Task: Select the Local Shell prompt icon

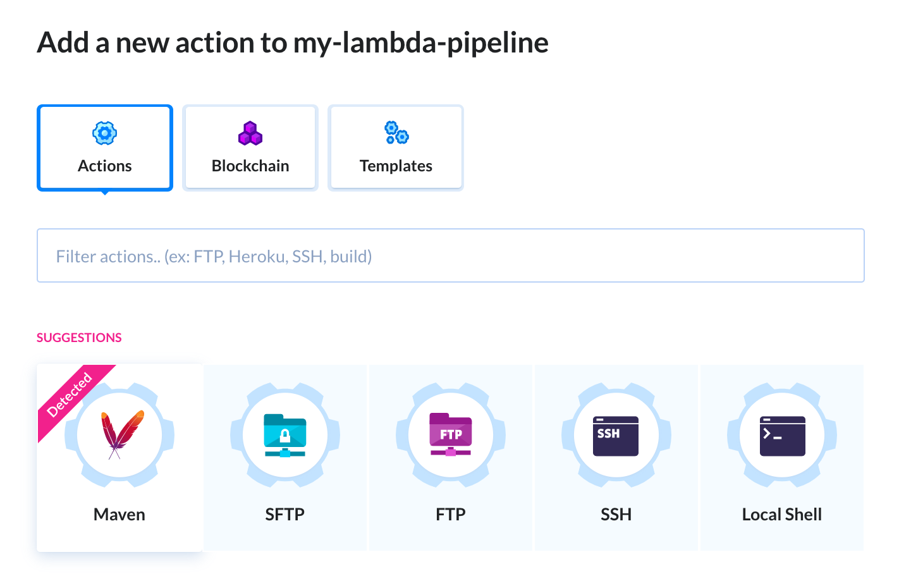Action: (782, 436)
